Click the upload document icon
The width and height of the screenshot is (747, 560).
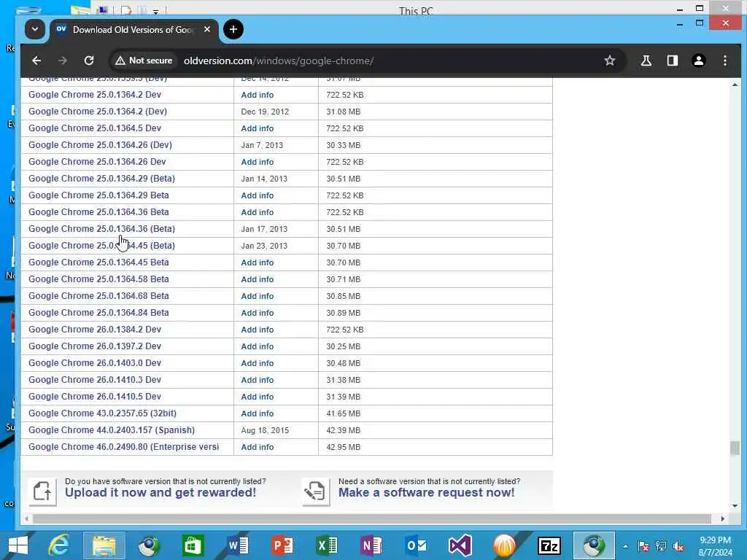coord(42,491)
